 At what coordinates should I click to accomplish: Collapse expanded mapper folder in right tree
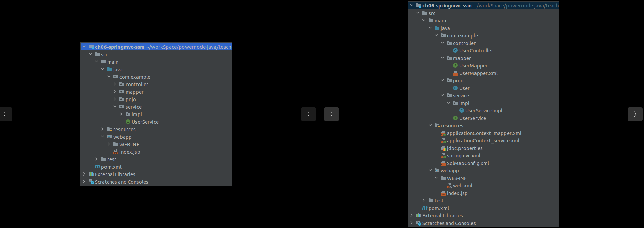coord(442,58)
